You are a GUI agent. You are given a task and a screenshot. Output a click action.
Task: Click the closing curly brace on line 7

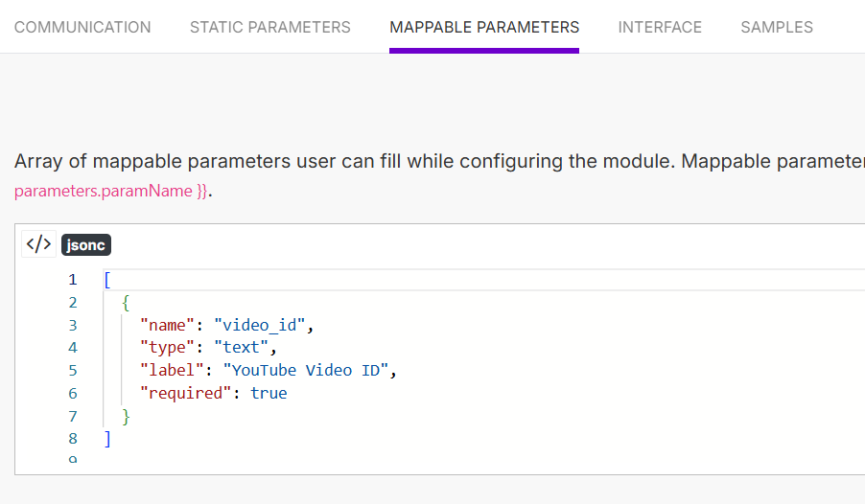pos(126,416)
